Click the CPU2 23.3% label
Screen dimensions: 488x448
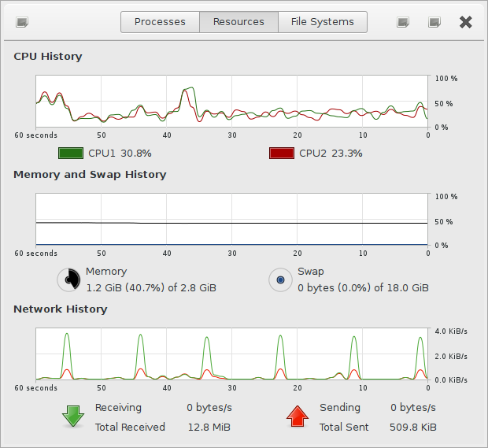tap(331, 154)
